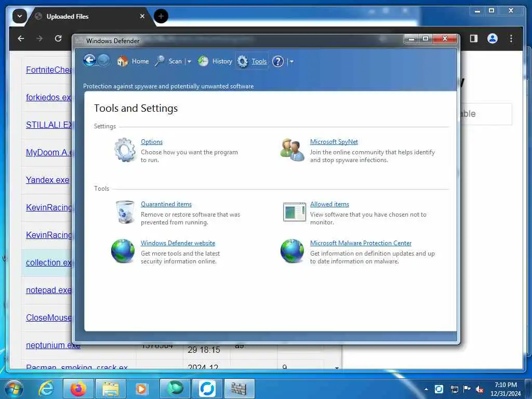The height and width of the screenshot is (399, 532).
Task: Click the Microsoft SpyNet people icon
Action: coord(292,150)
